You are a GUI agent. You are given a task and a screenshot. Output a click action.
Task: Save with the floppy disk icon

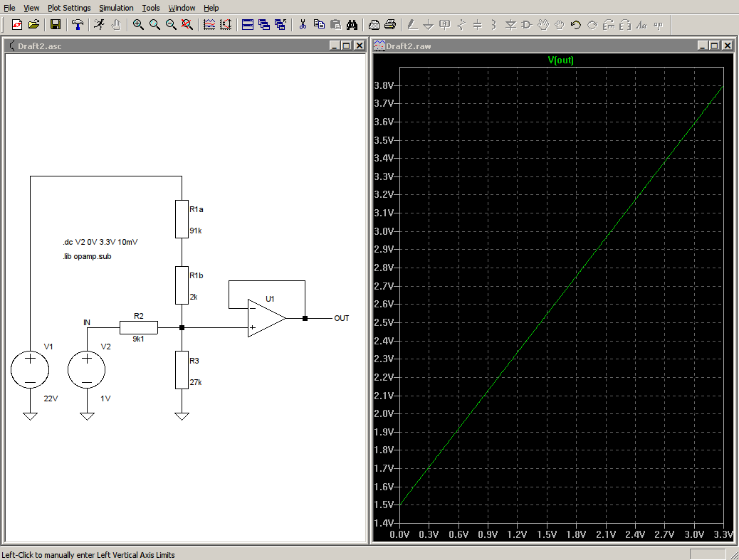(x=56, y=24)
